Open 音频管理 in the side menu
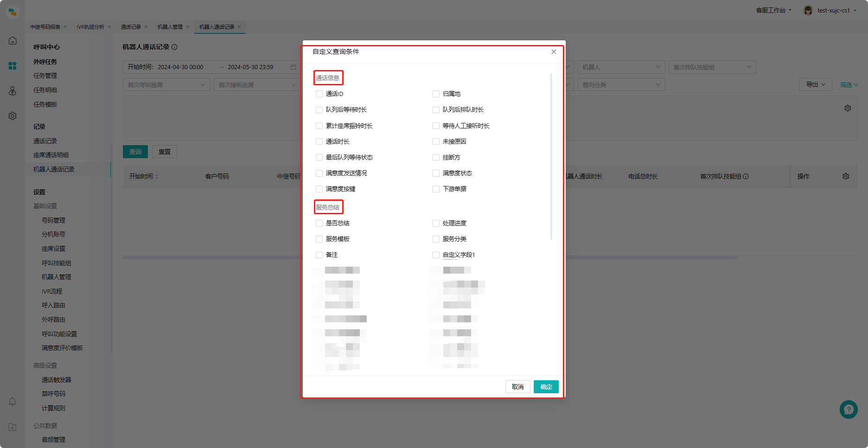This screenshot has width=868, height=448. click(53, 440)
